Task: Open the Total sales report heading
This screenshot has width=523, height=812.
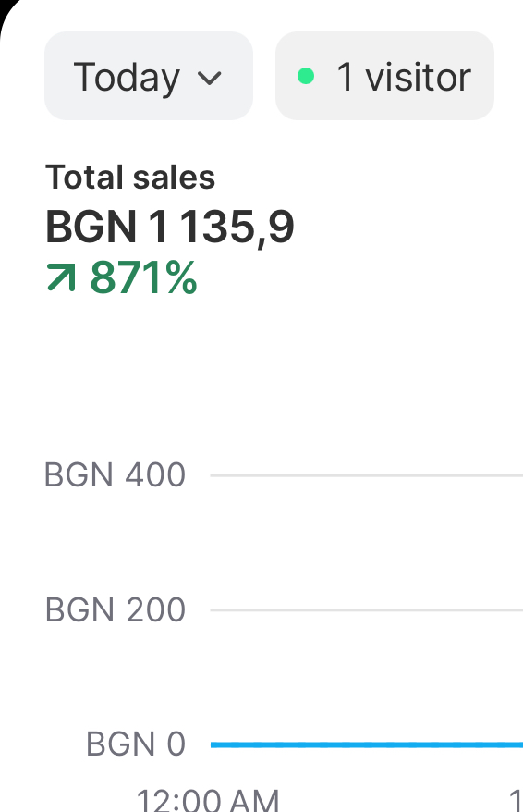Action: [x=130, y=178]
